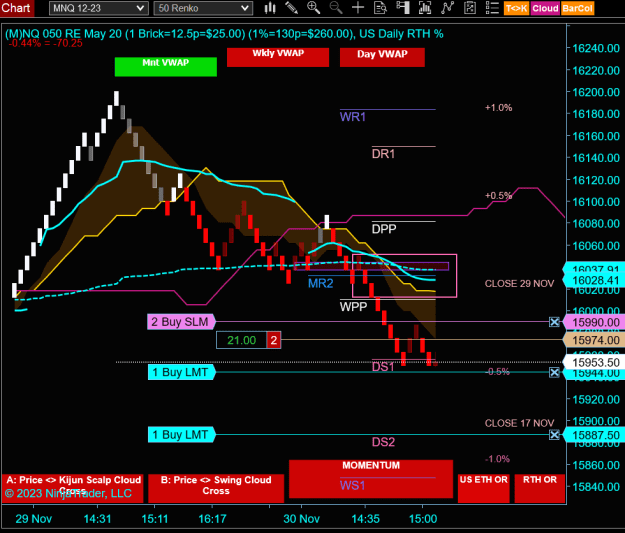The width and height of the screenshot is (625, 533).
Task: Click the 15974.00 entry price marker
Action: click(x=594, y=340)
